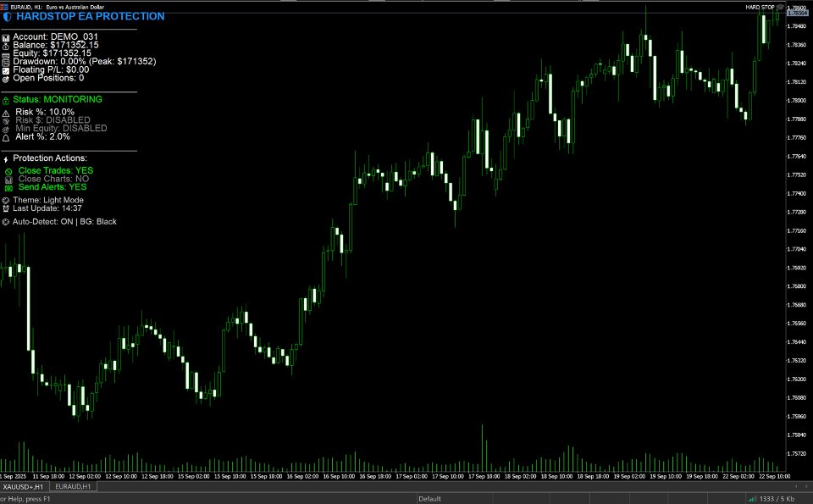Switch to the XAUUSD+,H1 chart tab
Screen dimensions: 813x504
24,487
